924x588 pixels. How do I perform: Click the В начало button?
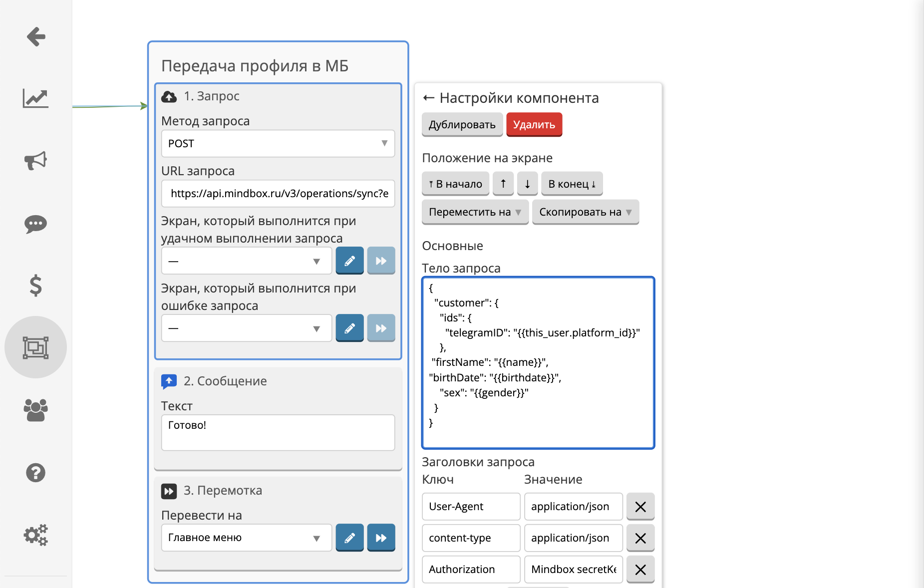coord(456,184)
